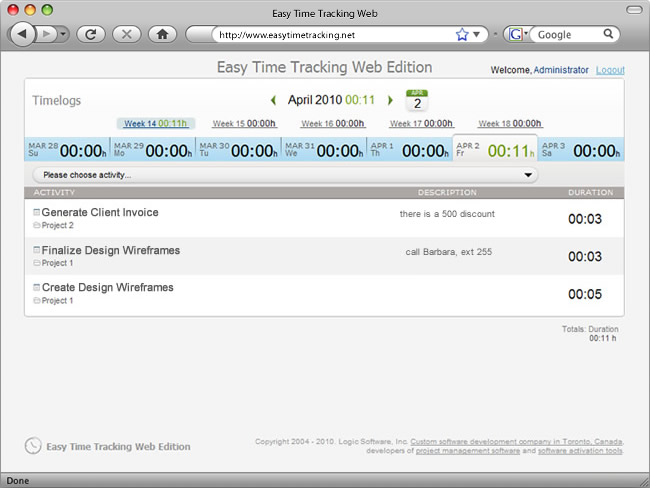Click the window resize grip corner
The width and height of the screenshot is (650, 488).
tap(644, 482)
